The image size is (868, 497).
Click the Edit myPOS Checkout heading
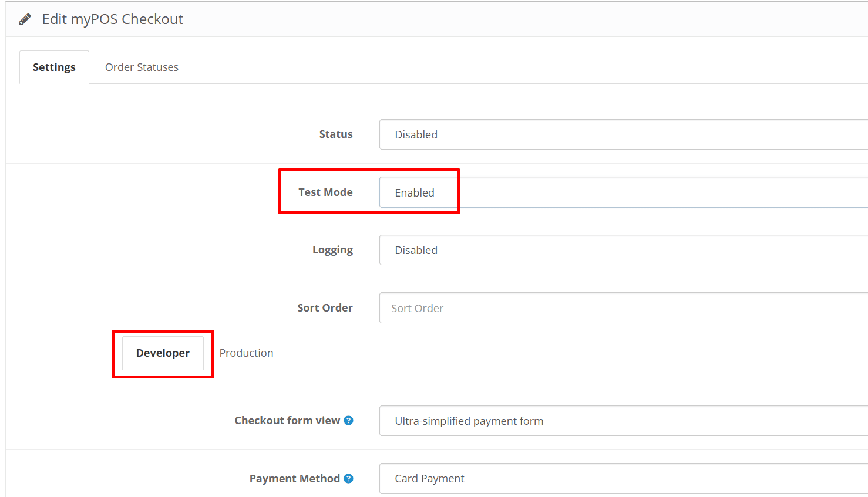(112, 19)
